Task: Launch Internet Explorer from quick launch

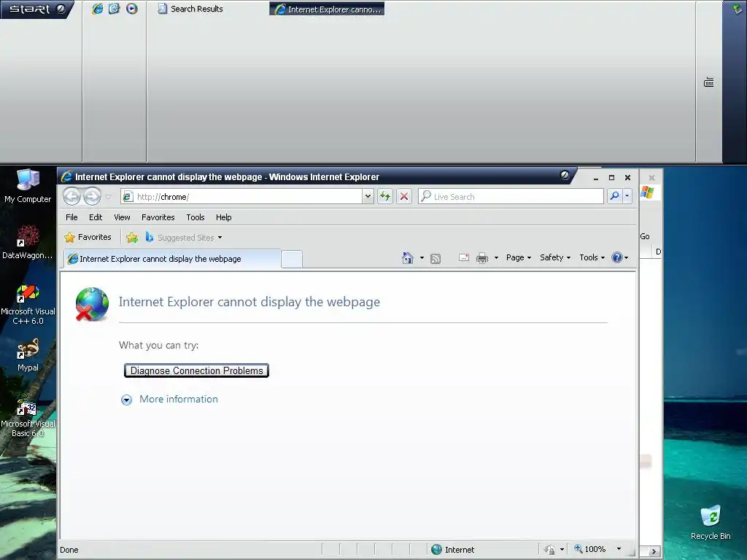Action: click(98, 9)
